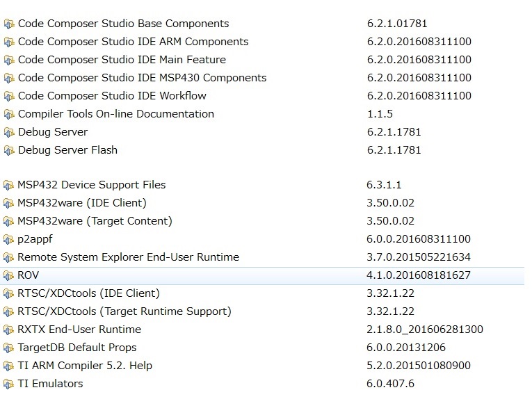
Task: Click the icon beside RXTX End-User Runtime
Action: click(8, 330)
